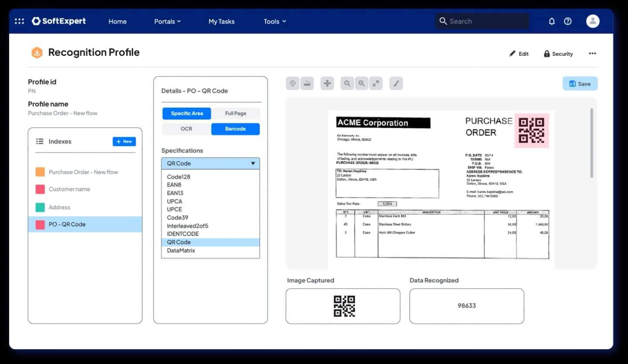Viewport: 628px width, 364px height.
Task: Click the Save button
Action: pyautogui.click(x=580, y=84)
